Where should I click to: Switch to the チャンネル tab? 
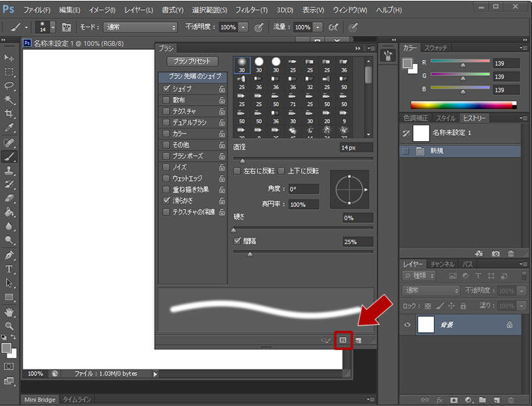coord(442,264)
